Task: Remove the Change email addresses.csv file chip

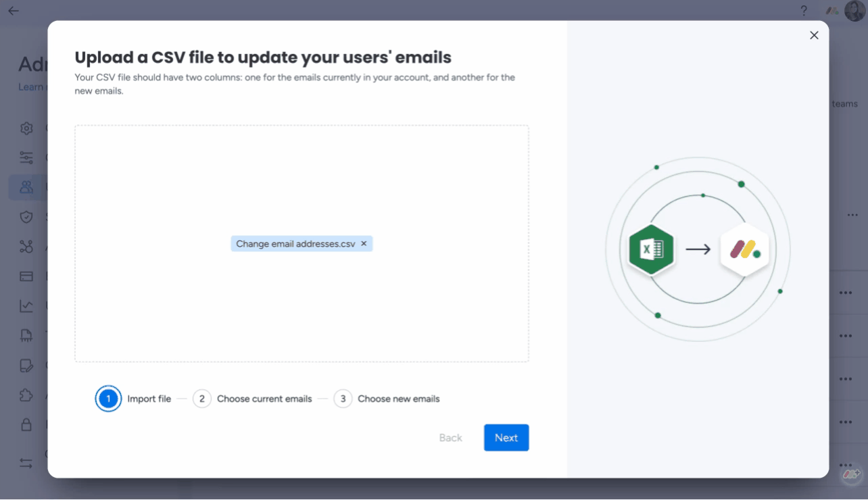Action: pyautogui.click(x=364, y=244)
